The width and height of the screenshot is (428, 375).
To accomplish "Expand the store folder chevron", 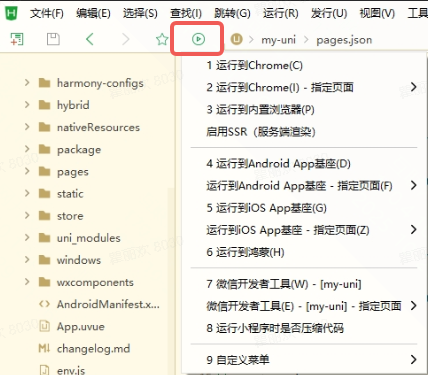I will tap(27, 215).
